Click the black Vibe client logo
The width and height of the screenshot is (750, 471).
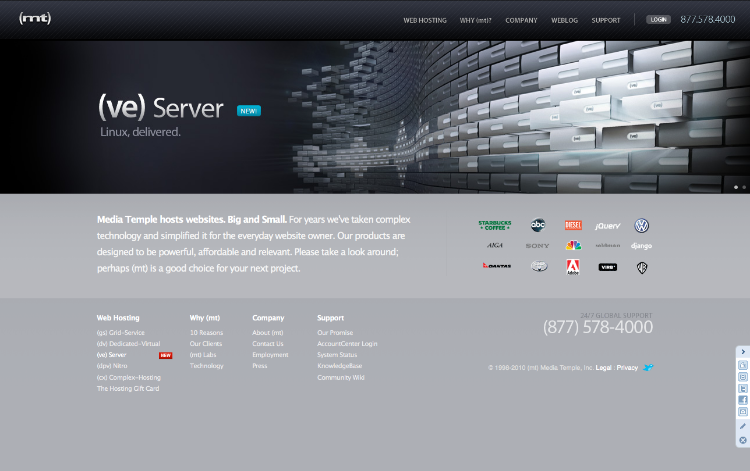point(607,267)
